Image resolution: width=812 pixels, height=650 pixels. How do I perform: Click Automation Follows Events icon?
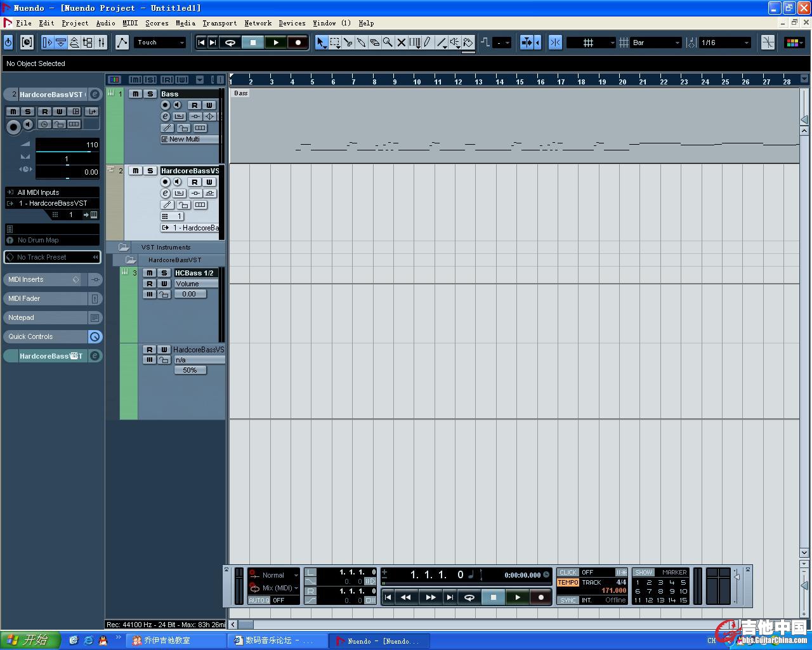tap(122, 43)
